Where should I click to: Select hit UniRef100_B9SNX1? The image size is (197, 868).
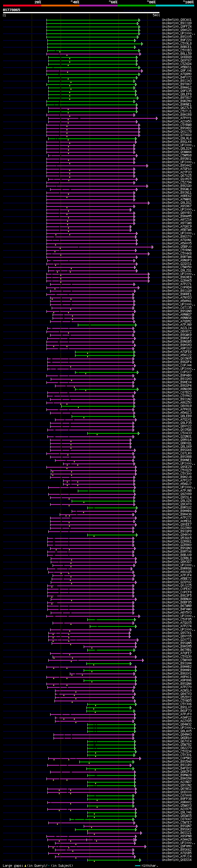pyautogui.click(x=177, y=159)
